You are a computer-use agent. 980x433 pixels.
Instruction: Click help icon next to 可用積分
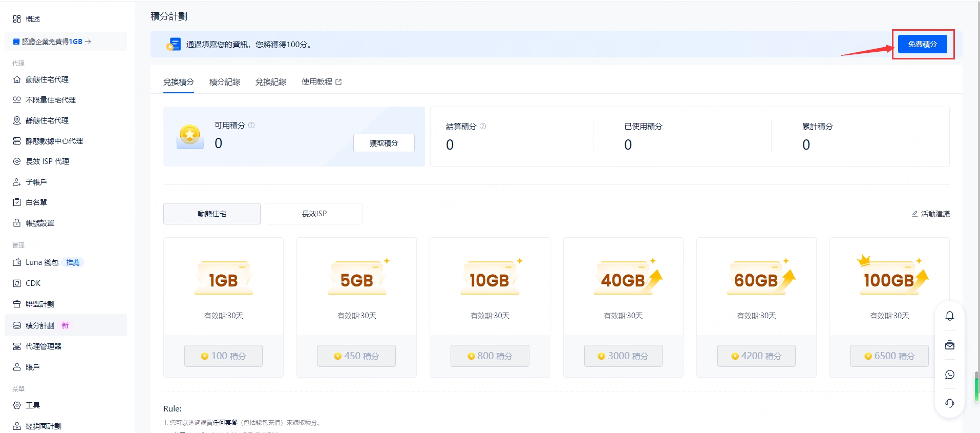(251, 125)
